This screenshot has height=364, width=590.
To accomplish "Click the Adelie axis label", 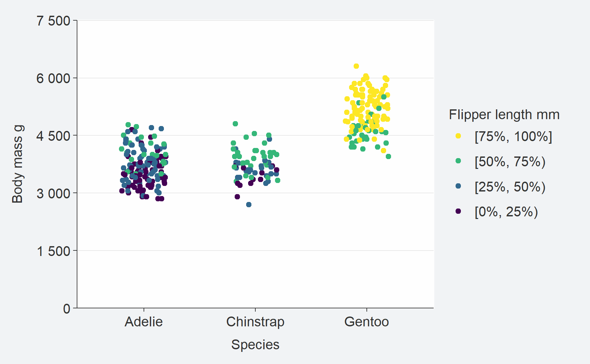I will (x=144, y=322).
